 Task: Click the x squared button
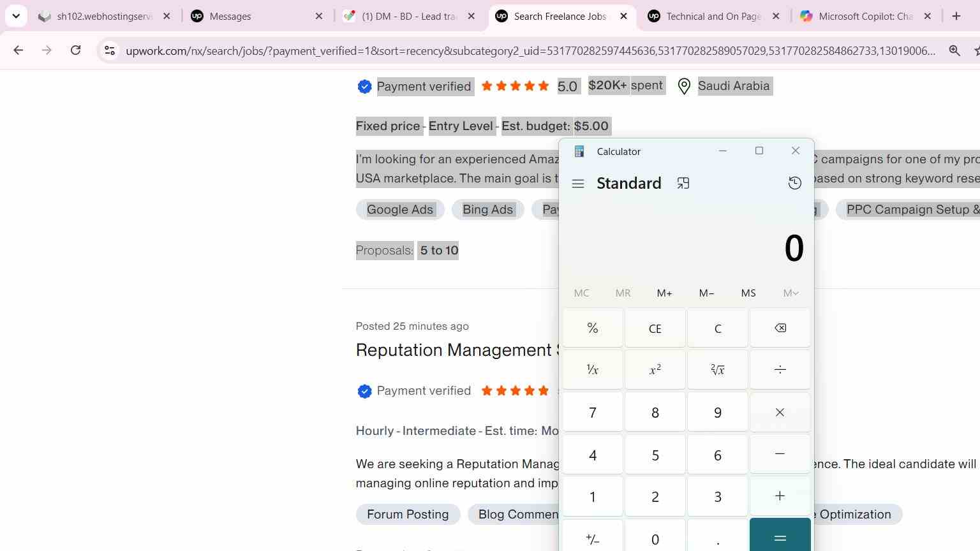(x=655, y=370)
